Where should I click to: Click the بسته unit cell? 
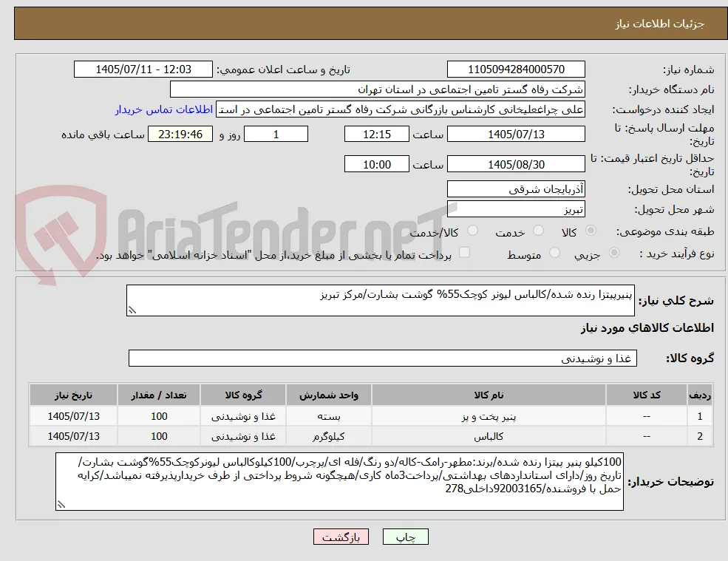click(329, 417)
